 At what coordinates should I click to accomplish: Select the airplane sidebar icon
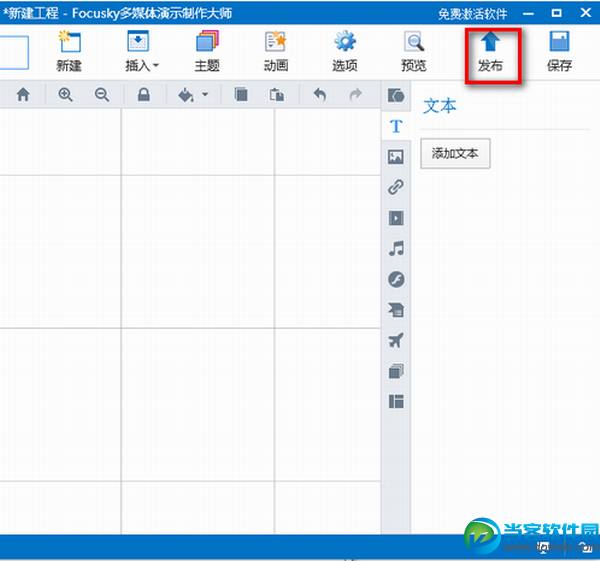click(x=396, y=340)
